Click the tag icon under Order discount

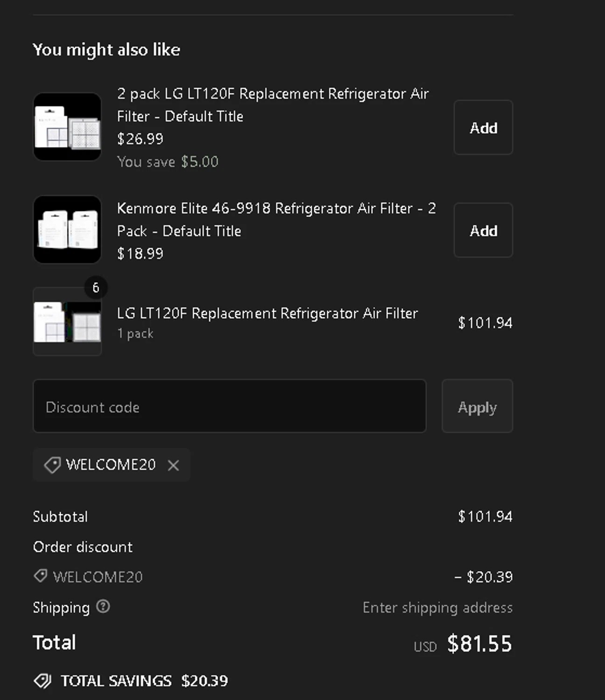pyautogui.click(x=41, y=576)
